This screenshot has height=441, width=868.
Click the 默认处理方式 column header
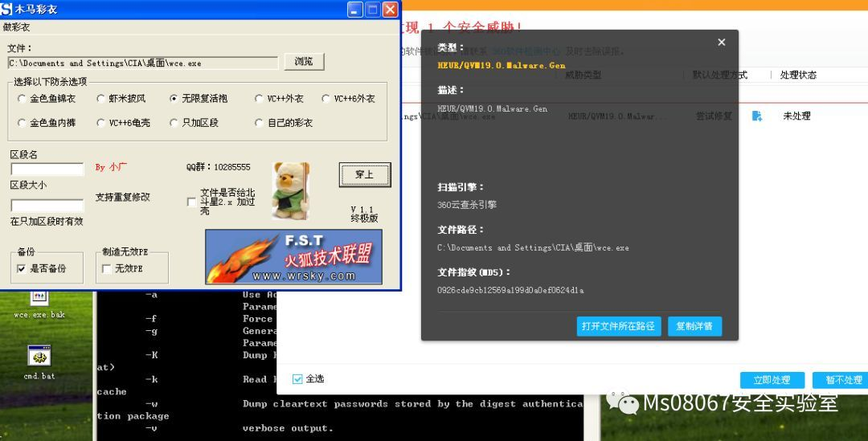coord(719,75)
